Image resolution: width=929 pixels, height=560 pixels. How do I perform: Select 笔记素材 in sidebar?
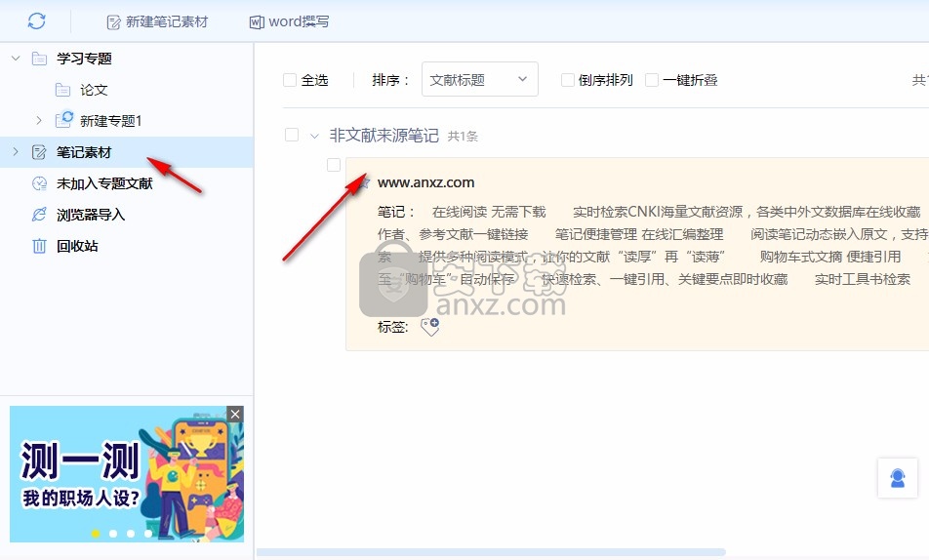[x=84, y=152]
